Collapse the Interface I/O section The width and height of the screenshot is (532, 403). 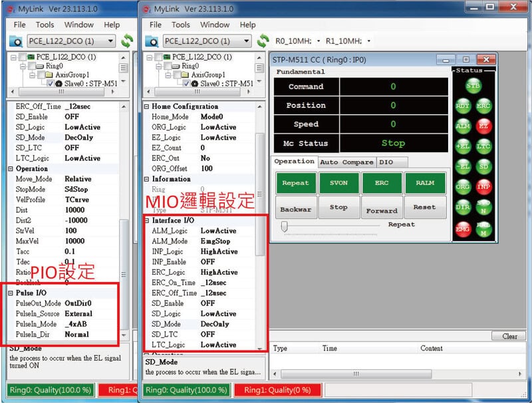click(x=146, y=221)
